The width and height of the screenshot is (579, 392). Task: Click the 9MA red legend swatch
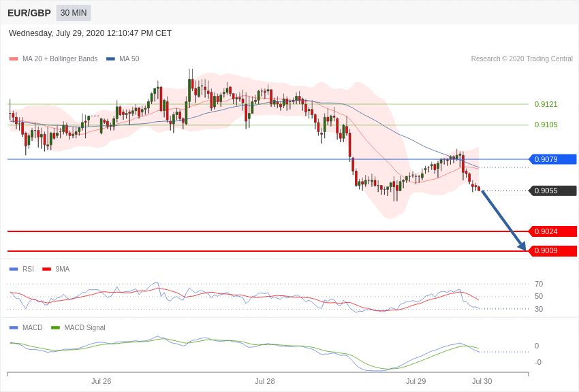47,269
